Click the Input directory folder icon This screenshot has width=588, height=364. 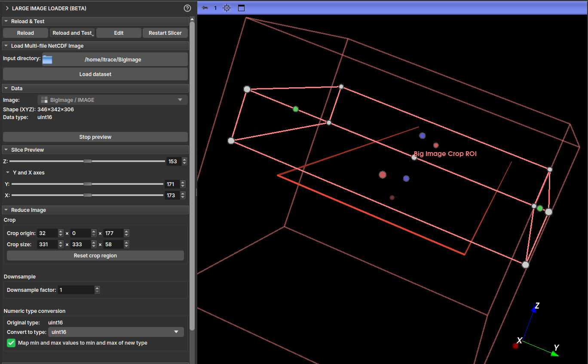[47, 59]
